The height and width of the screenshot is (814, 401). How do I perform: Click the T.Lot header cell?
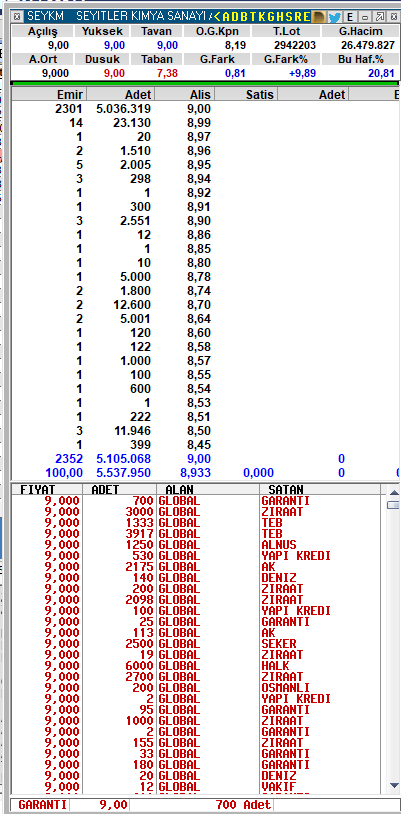point(286,31)
